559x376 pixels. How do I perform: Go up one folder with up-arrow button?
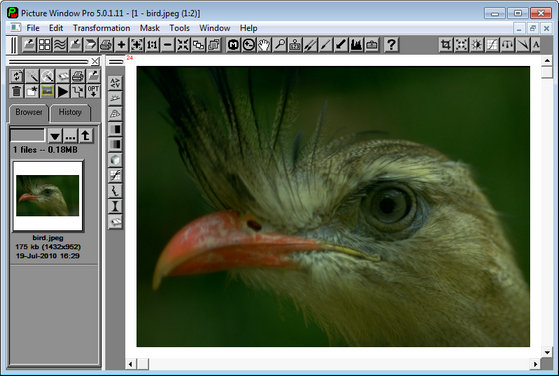click(86, 136)
